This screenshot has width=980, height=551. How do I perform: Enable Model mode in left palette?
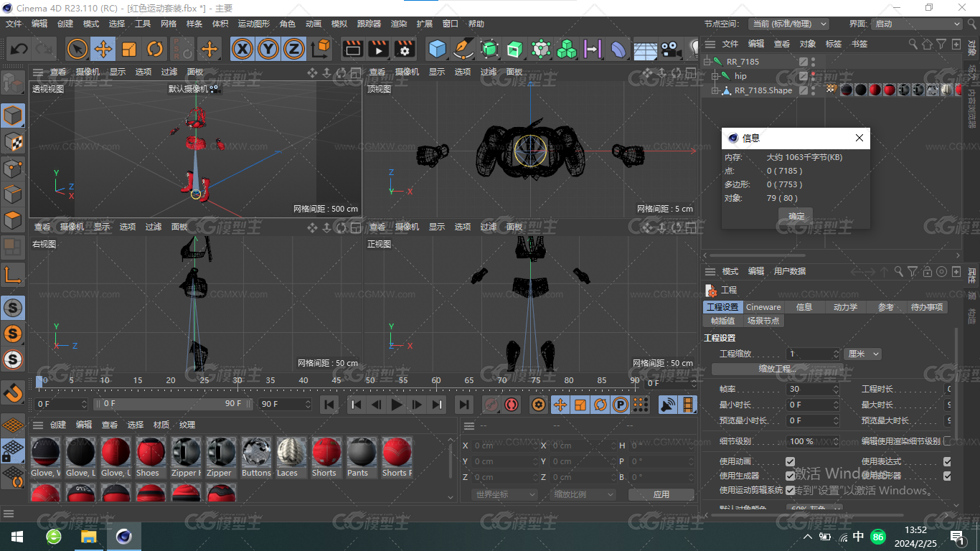[13, 116]
